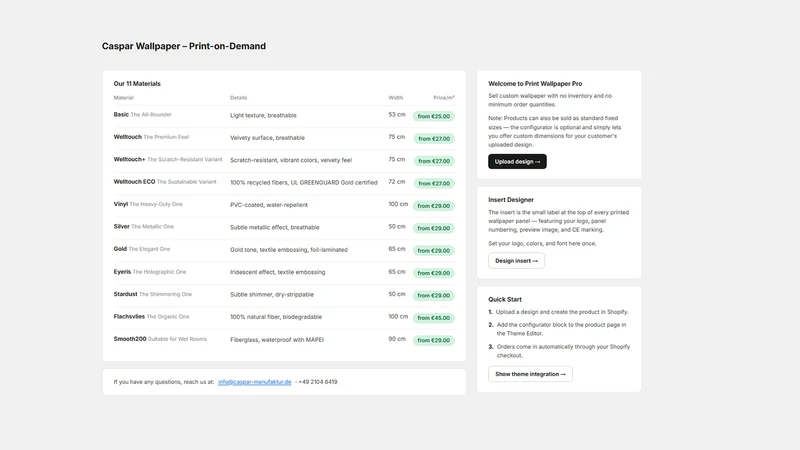Image resolution: width=800 pixels, height=450 pixels.
Task: Select the Welltouch+ material name
Action: [129, 160]
